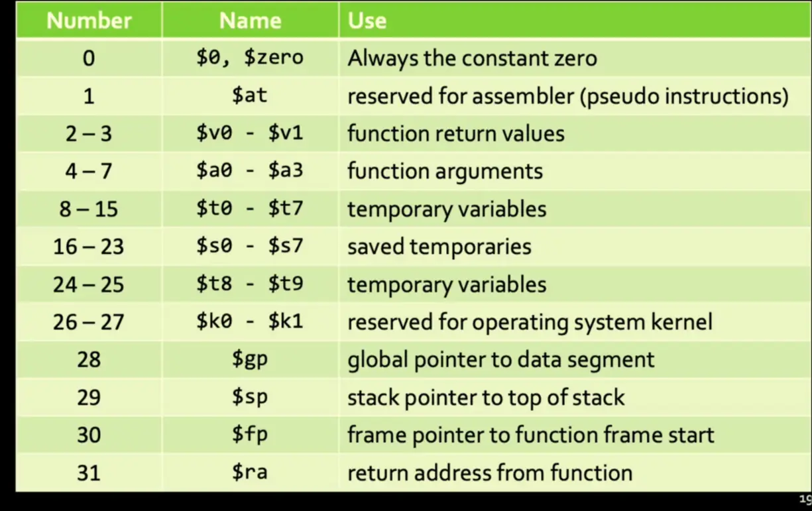Click "stack pointer to top of stack"
Viewport: 812px width, 511px height.
point(486,398)
